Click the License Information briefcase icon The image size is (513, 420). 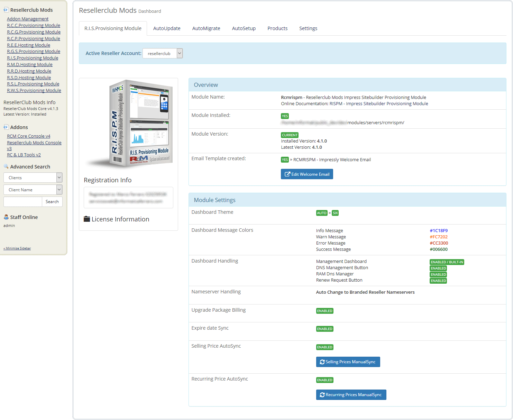pos(87,219)
